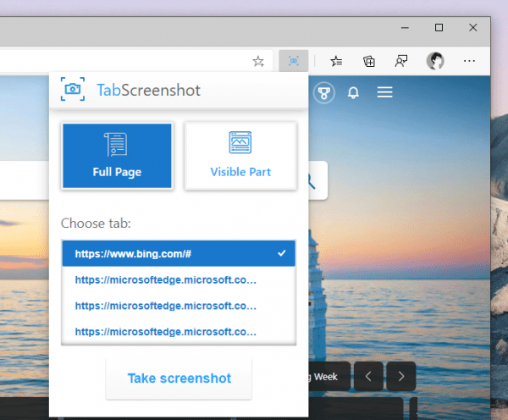This screenshot has width=508, height=420.
Task: Open Bing notifications bell
Action: 353,92
